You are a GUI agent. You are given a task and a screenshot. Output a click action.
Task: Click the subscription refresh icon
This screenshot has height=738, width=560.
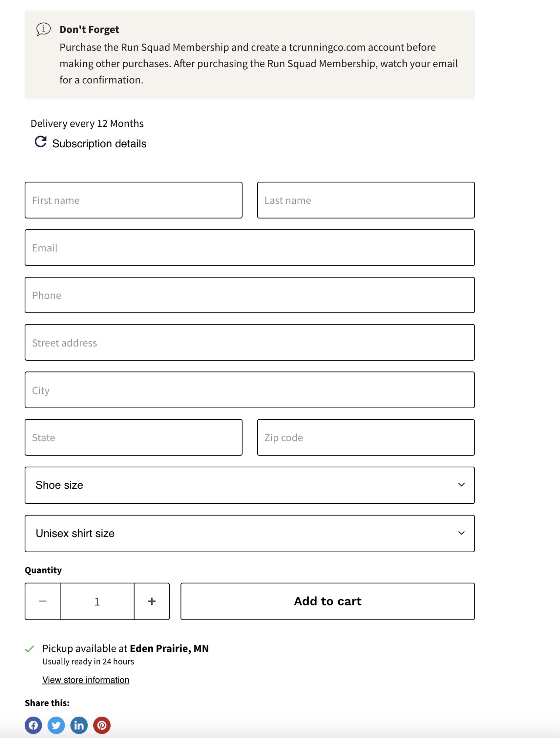40,141
